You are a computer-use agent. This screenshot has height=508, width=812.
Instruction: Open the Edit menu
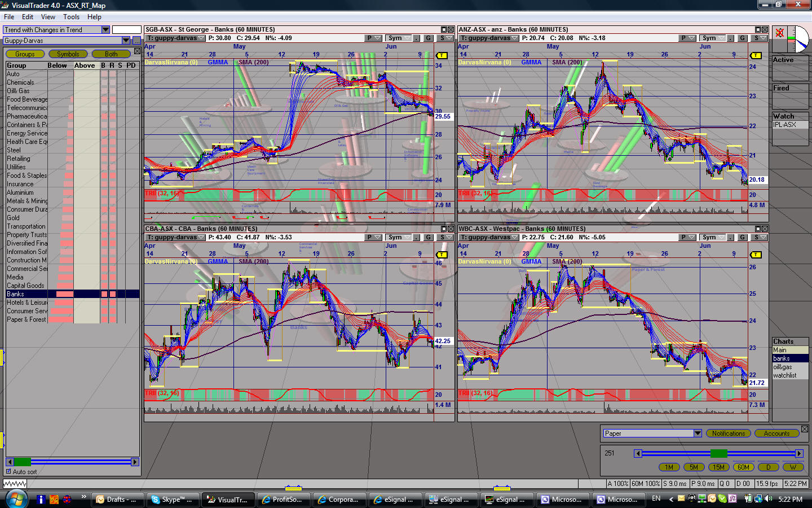coord(28,17)
